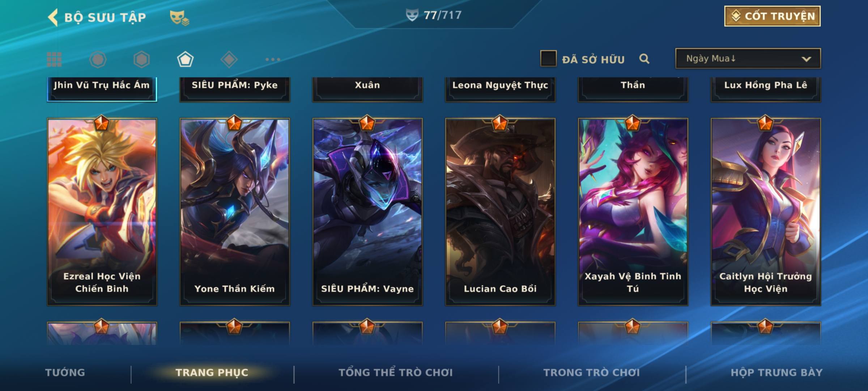Select the Ezreal Học Viện Chiến Binh card

point(102,212)
